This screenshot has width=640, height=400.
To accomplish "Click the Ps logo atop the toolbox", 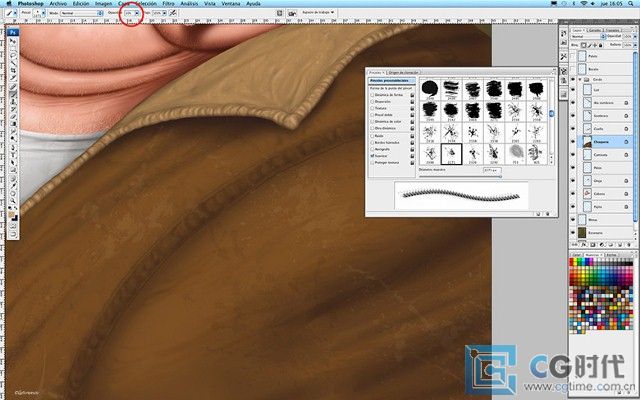I will (x=13, y=32).
